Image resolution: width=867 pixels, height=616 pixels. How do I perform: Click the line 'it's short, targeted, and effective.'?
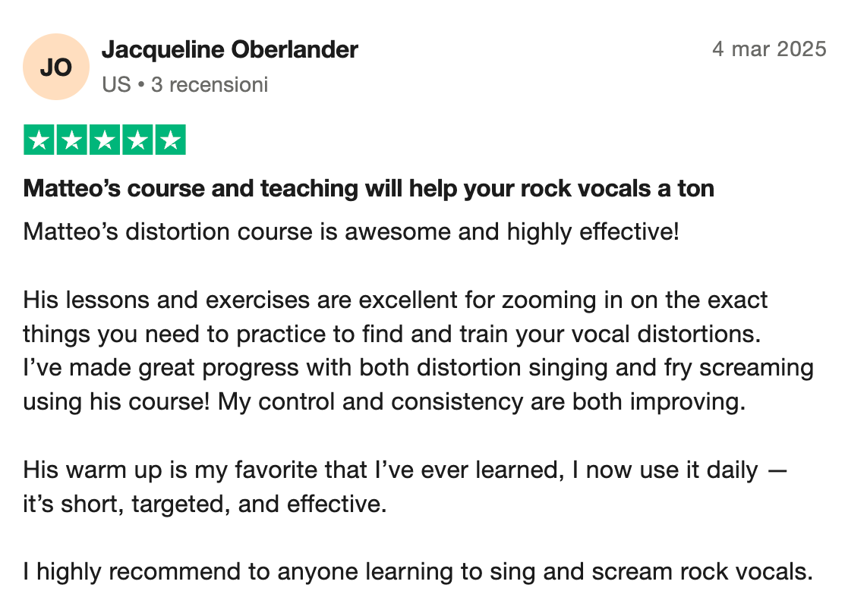click(x=204, y=504)
